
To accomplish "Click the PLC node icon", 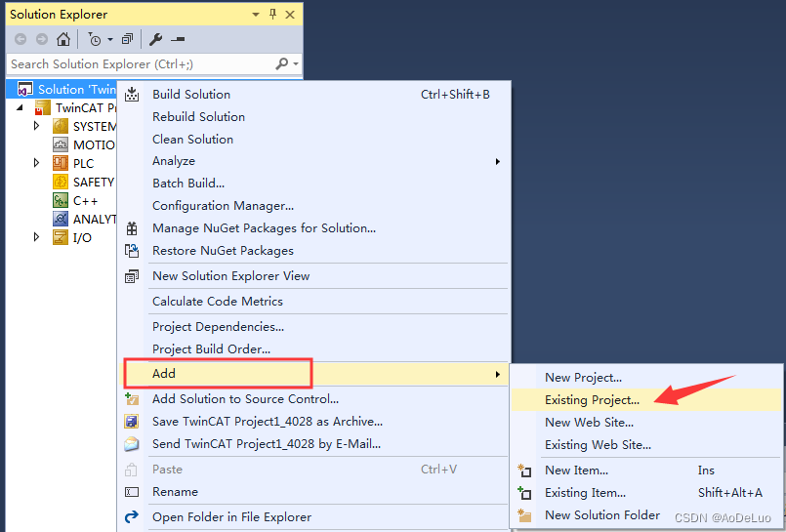I will (x=61, y=163).
